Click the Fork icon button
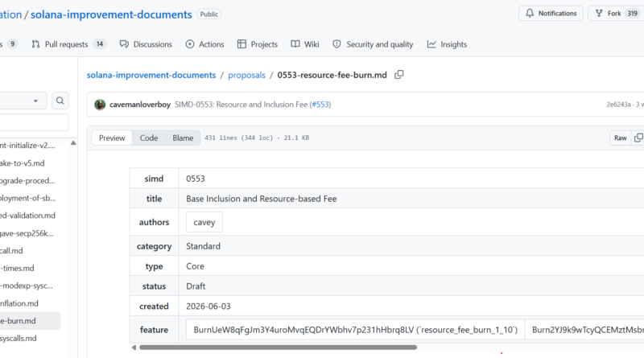This screenshot has width=644, height=358. [x=599, y=14]
